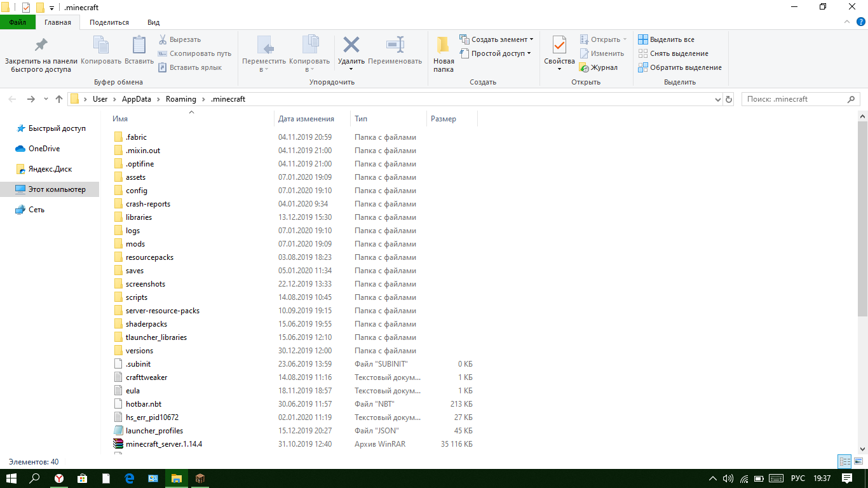Sort by the Размер (Size) column header

452,119
